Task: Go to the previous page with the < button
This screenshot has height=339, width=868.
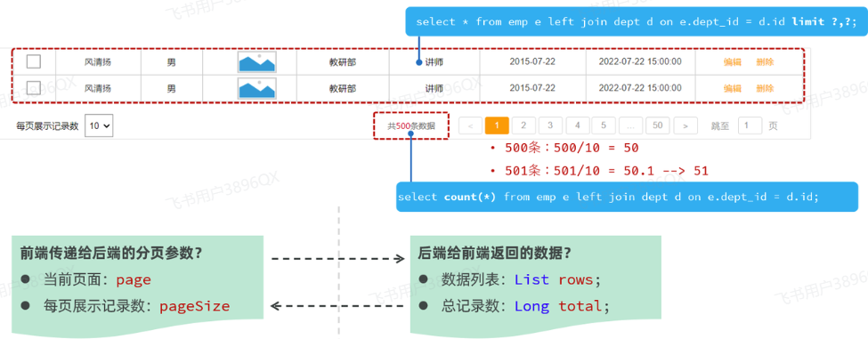Action: coord(471,125)
